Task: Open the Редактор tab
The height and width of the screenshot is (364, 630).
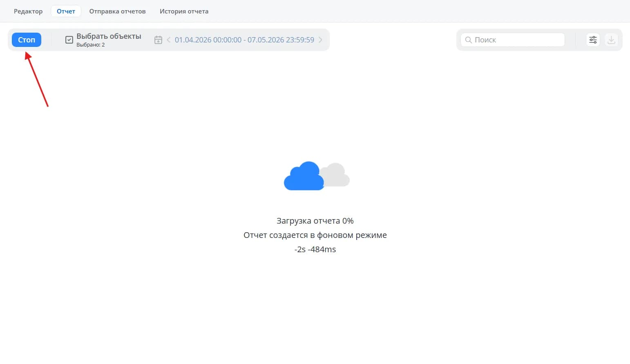Action: tap(28, 11)
